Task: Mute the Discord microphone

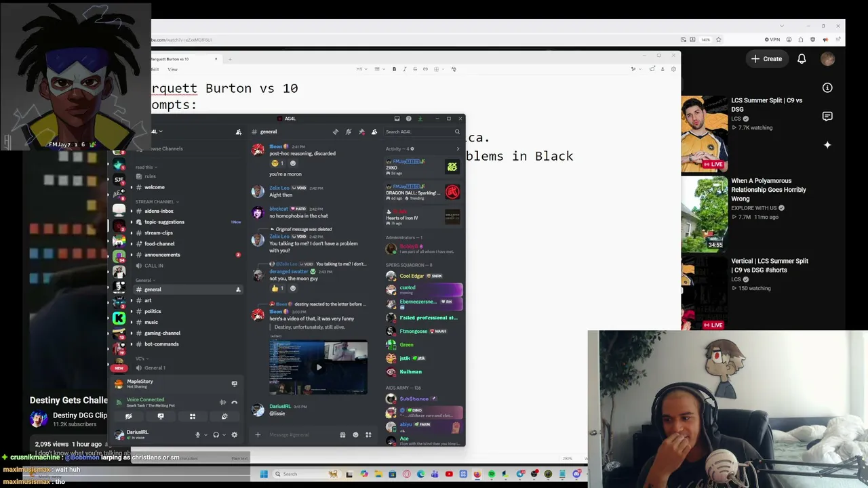Action: 198,434
